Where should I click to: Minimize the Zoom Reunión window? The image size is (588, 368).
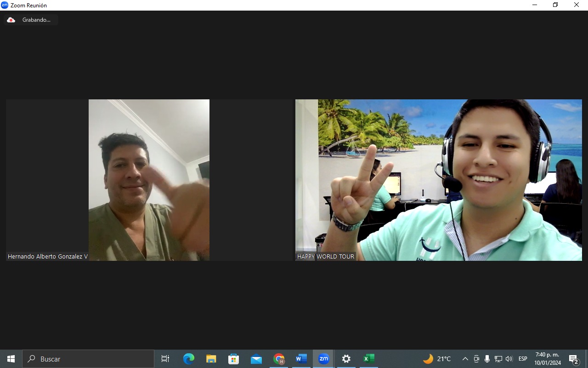[x=535, y=5]
